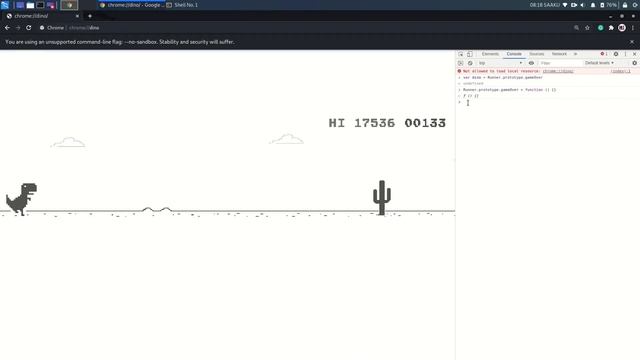The height and width of the screenshot is (360, 640).
Task: Open the Chrome profile avatar
Action: 622,28
